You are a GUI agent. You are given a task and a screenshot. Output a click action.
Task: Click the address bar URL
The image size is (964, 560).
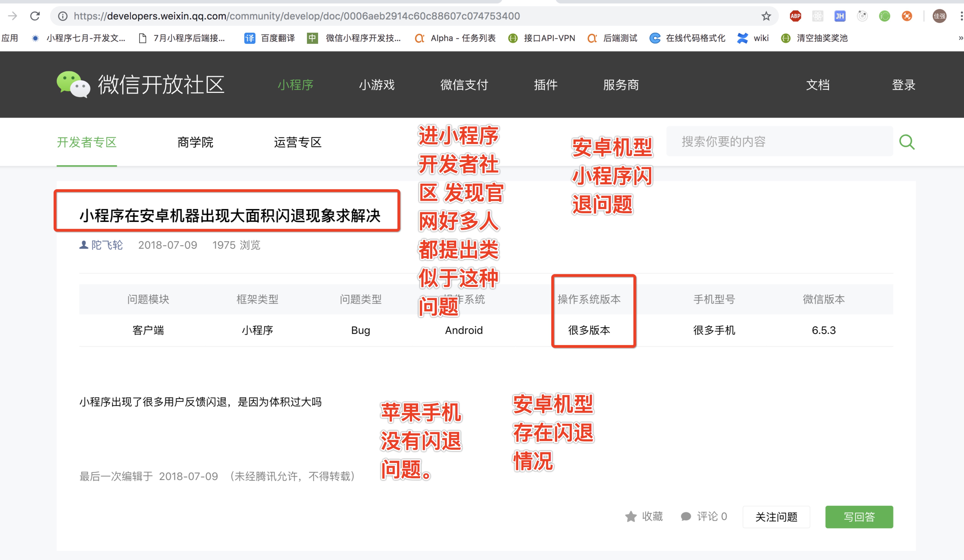pos(297,16)
